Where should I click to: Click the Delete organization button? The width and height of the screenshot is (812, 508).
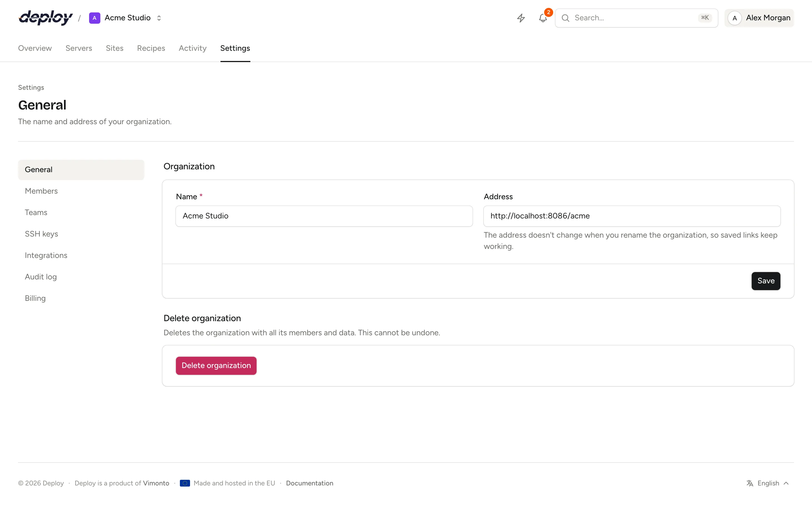click(216, 365)
